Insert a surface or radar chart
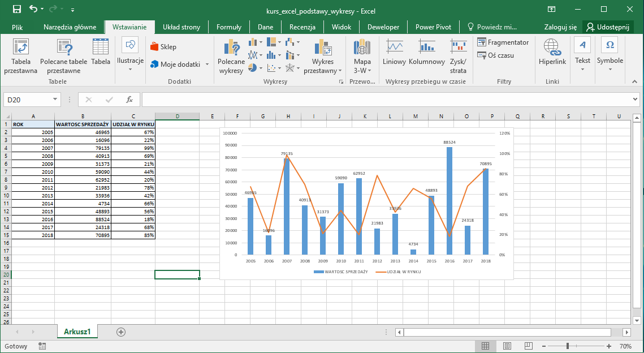This screenshot has height=353, width=644. click(x=291, y=67)
